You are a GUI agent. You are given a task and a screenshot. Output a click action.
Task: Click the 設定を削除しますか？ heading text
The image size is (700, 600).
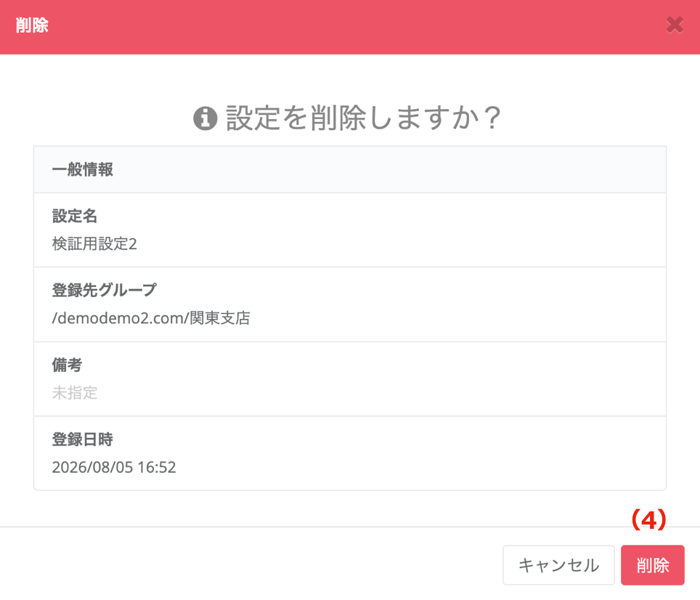tap(363, 118)
